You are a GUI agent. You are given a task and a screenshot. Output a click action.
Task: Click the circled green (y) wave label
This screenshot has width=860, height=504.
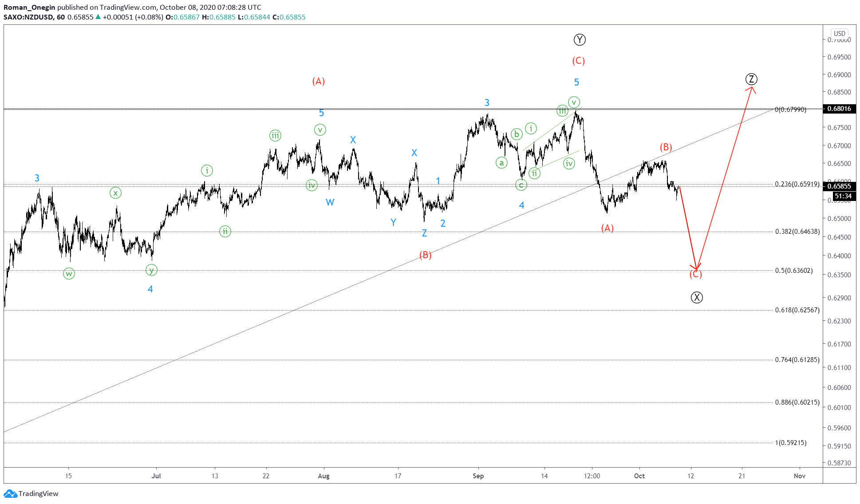coord(151,270)
